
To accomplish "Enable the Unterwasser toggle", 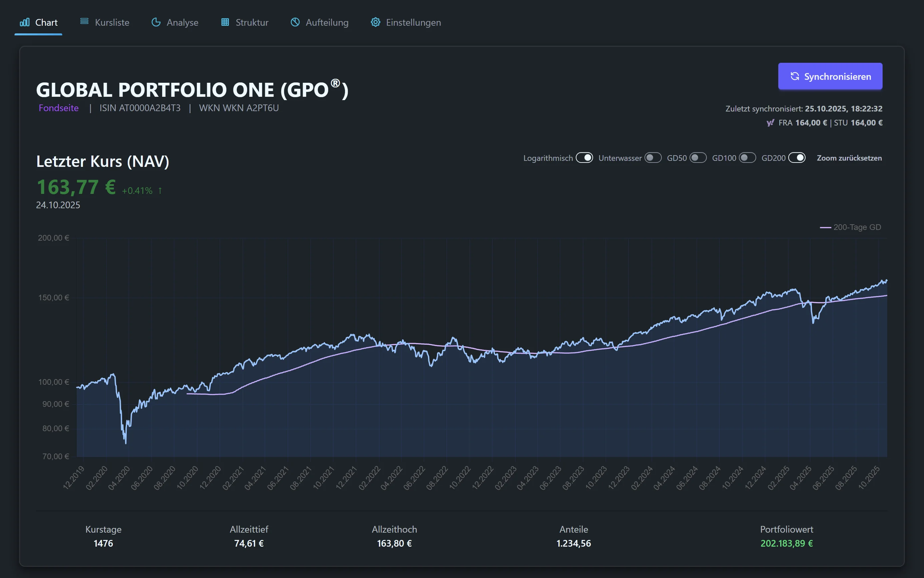I will point(653,158).
